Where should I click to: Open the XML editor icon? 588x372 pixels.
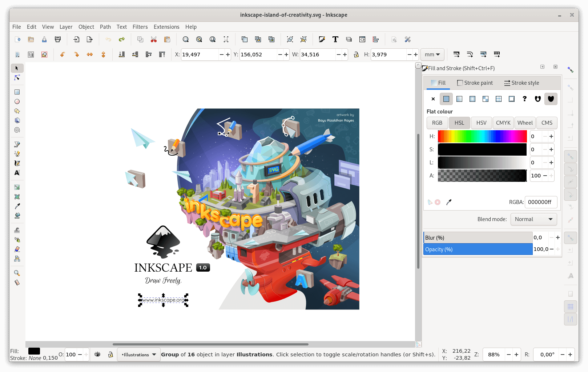click(362, 39)
